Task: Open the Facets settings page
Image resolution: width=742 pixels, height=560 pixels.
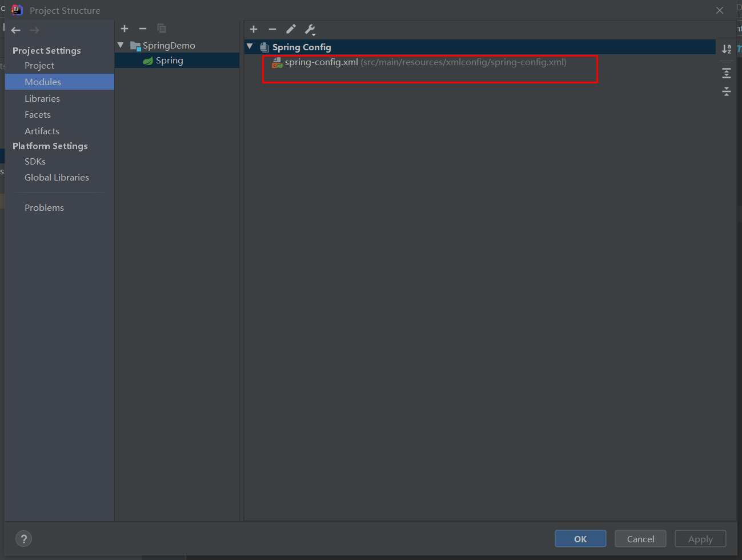Action: (x=38, y=115)
